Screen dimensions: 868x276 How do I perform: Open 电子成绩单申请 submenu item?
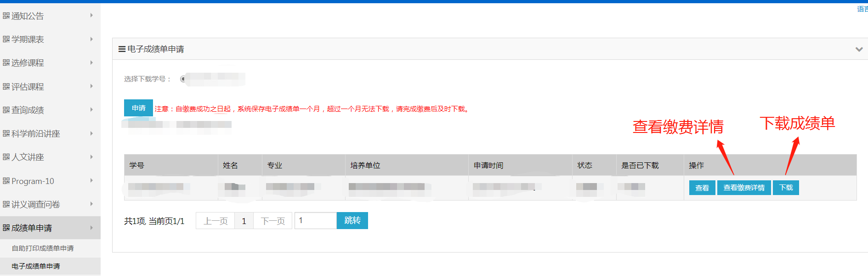[x=36, y=266]
